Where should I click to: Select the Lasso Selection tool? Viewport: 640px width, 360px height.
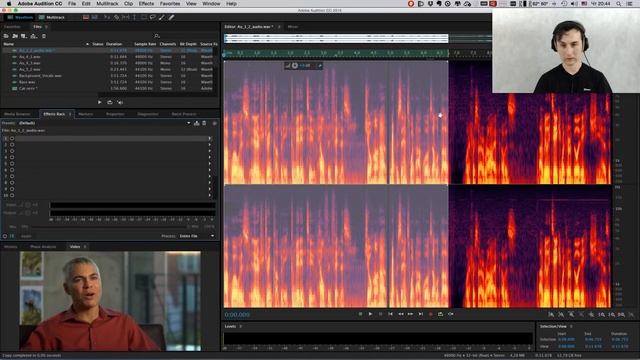pyautogui.click(x=153, y=18)
